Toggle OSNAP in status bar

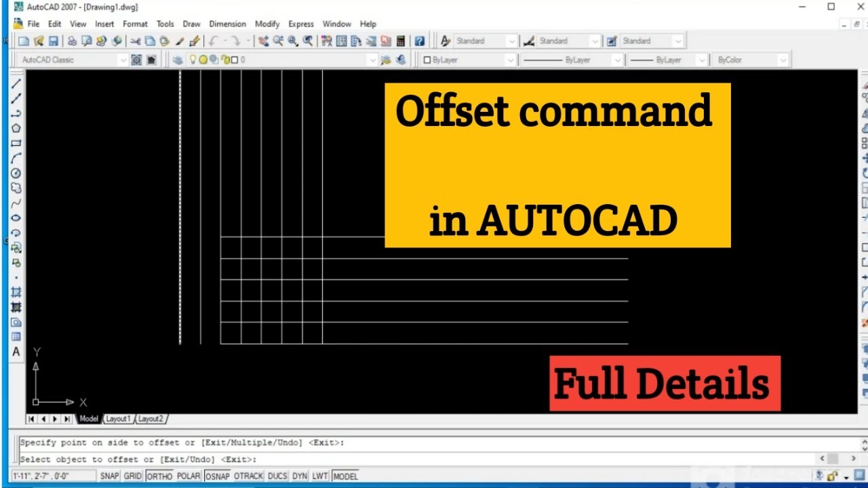[218, 476]
